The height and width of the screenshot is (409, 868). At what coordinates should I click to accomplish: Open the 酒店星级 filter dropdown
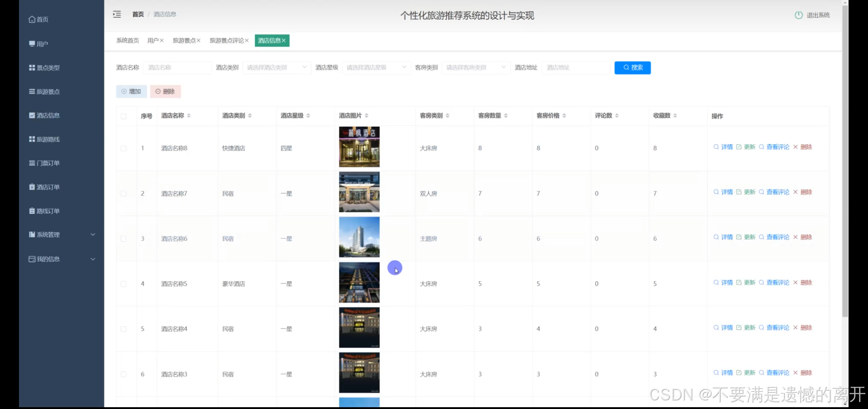click(x=376, y=68)
